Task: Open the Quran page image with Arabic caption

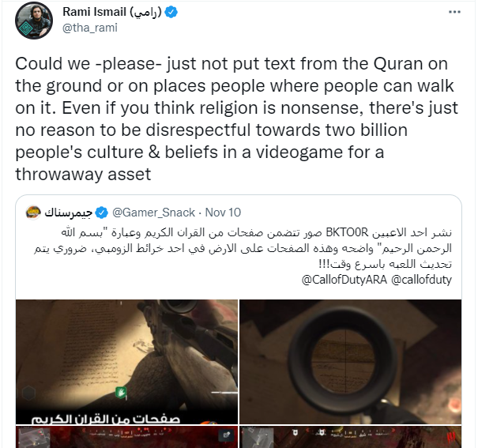Action: [x=126, y=362]
